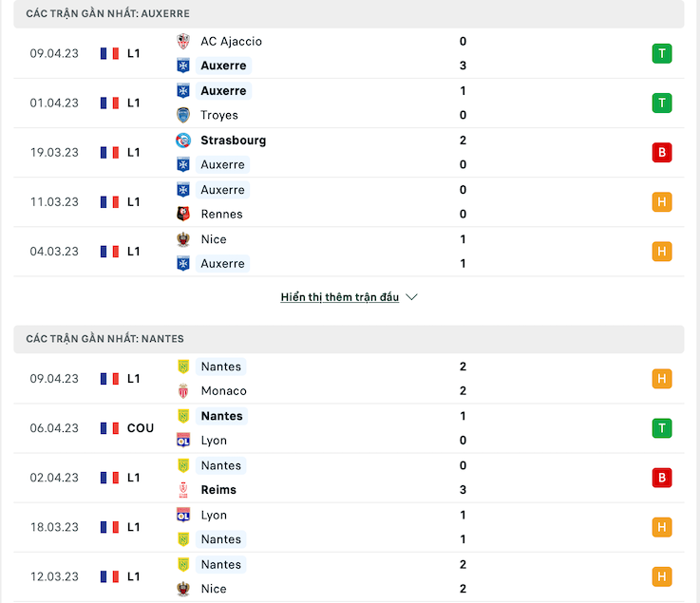Click the AC Ajaccio club crest

pyautogui.click(x=183, y=42)
